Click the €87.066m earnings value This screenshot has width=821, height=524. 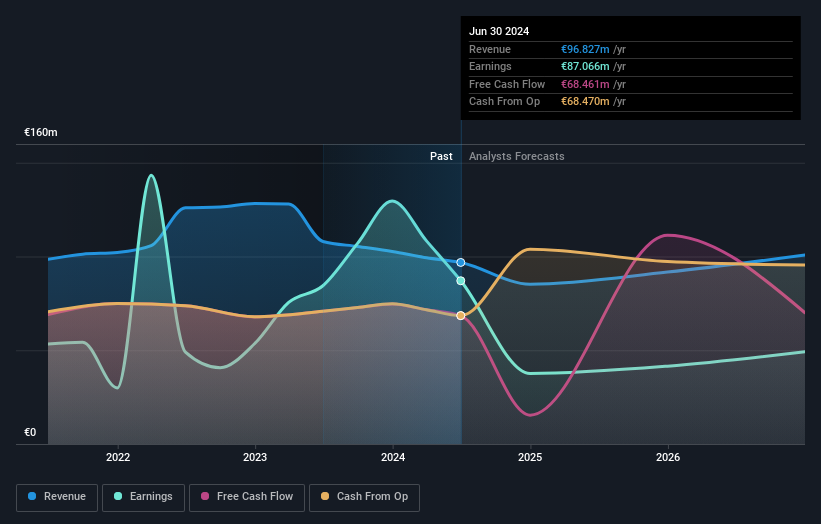585,66
